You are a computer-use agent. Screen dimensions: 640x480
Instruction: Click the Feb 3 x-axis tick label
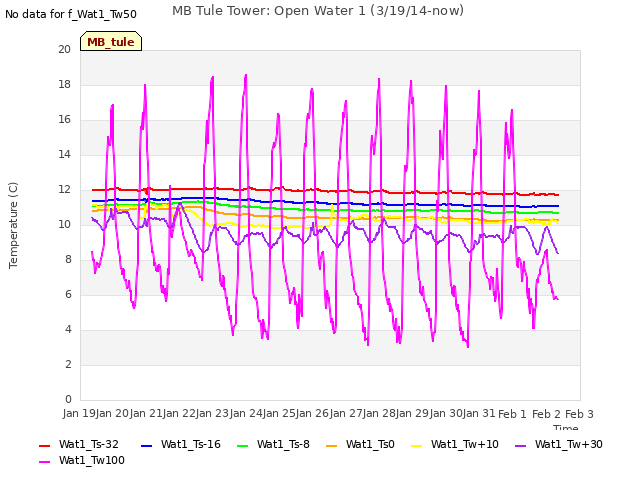tap(579, 414)
